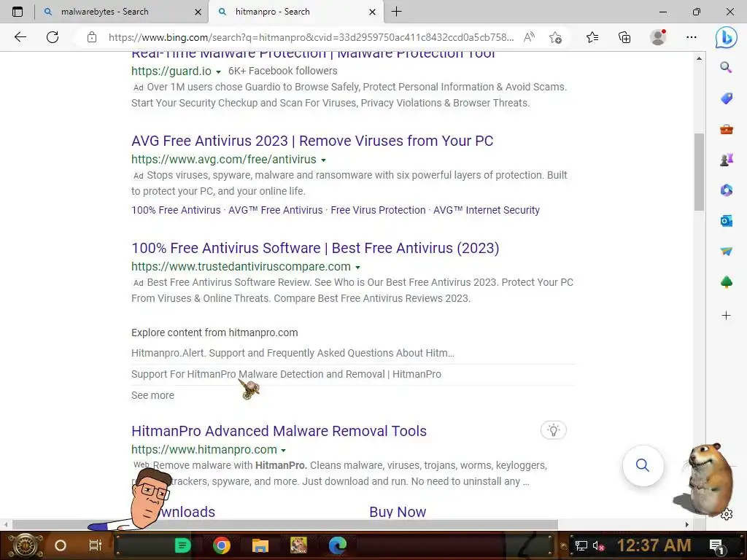This screenshot has height=560, width=747.
Task: Click the network tray icon
Action: click(581, 545)
